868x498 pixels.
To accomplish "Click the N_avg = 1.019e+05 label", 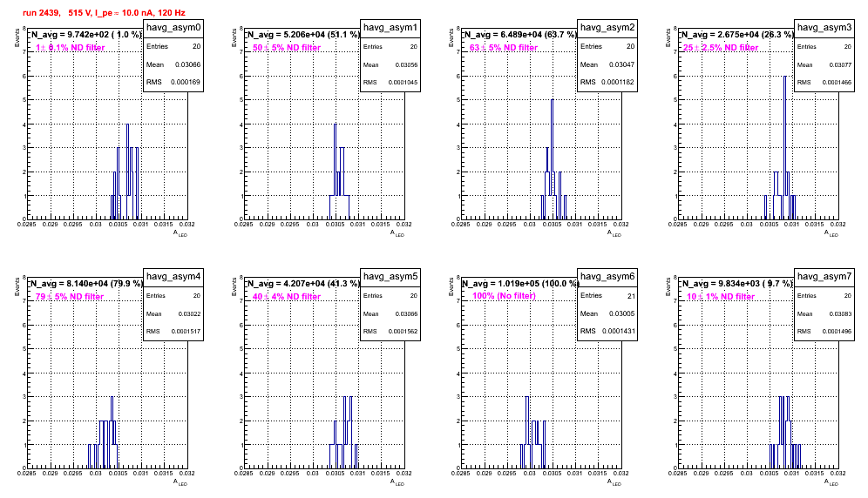I will (519, 284).
